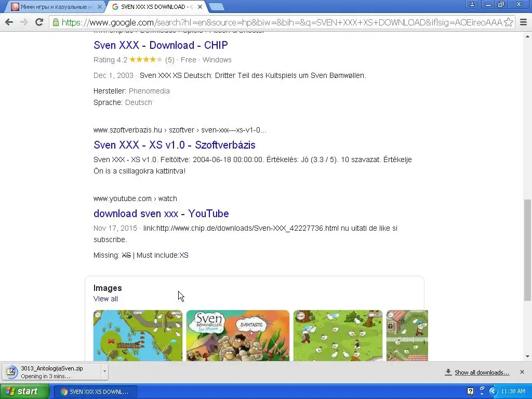Screen dimensions: 532x399
Task: Click the Sprache Deutsch text
Action: (123, 102)
